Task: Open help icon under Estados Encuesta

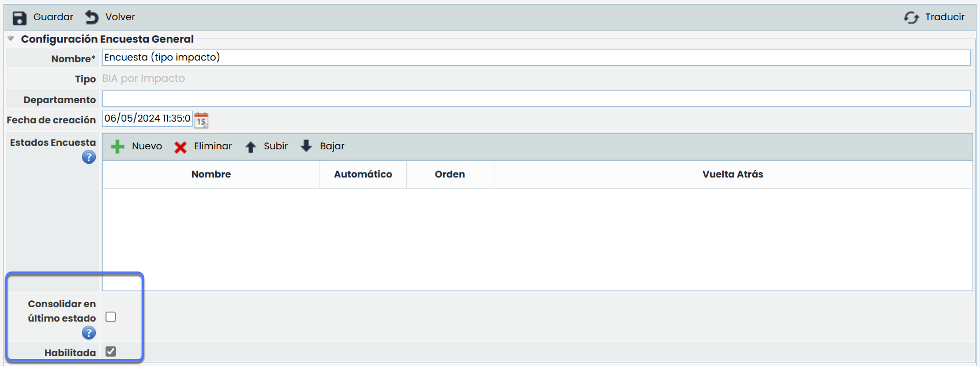Action: (88, 157)
